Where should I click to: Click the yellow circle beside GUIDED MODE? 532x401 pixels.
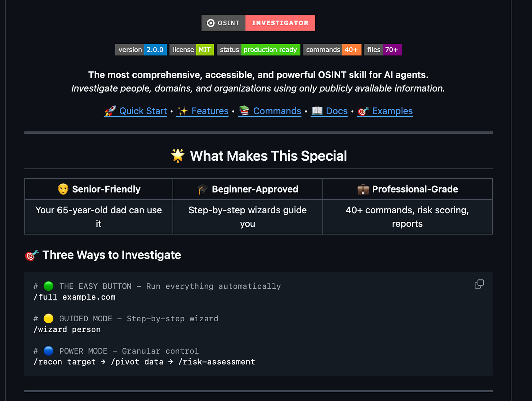[x=48, y=318]
